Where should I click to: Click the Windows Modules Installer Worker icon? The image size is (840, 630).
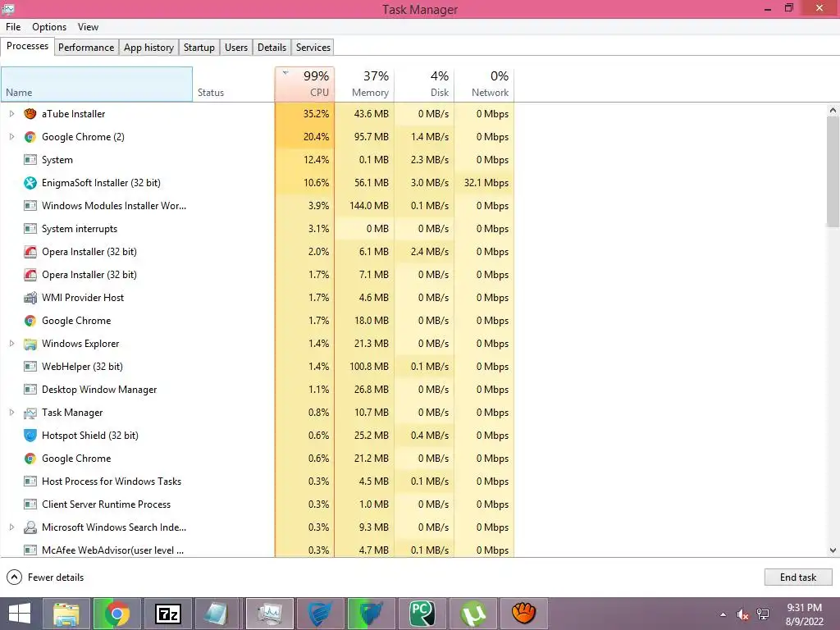click(x=30, y=206)
